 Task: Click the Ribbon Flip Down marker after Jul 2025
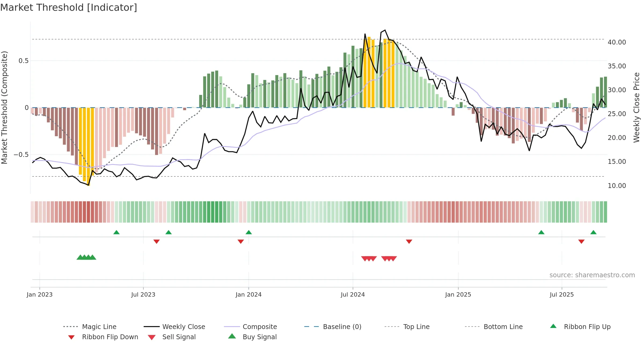[581, 242]
